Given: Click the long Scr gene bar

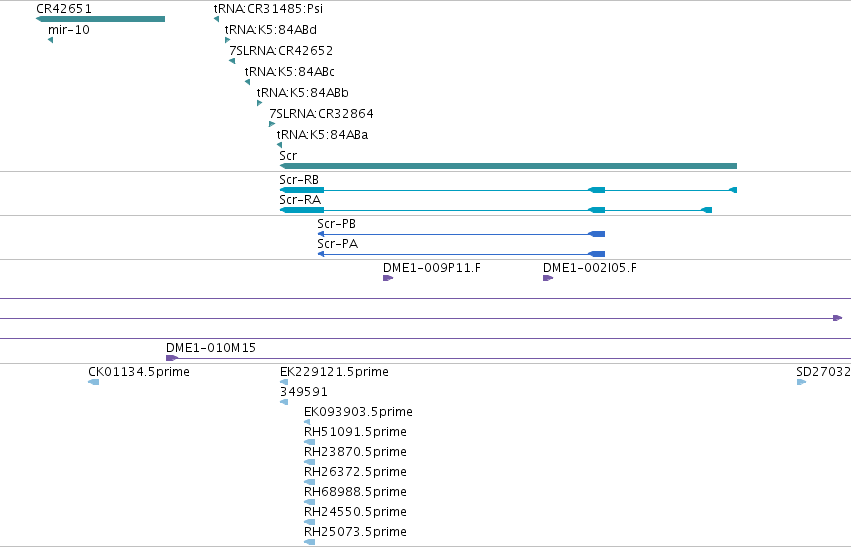Looking at the screenshot, I should (x=508, y=166).
